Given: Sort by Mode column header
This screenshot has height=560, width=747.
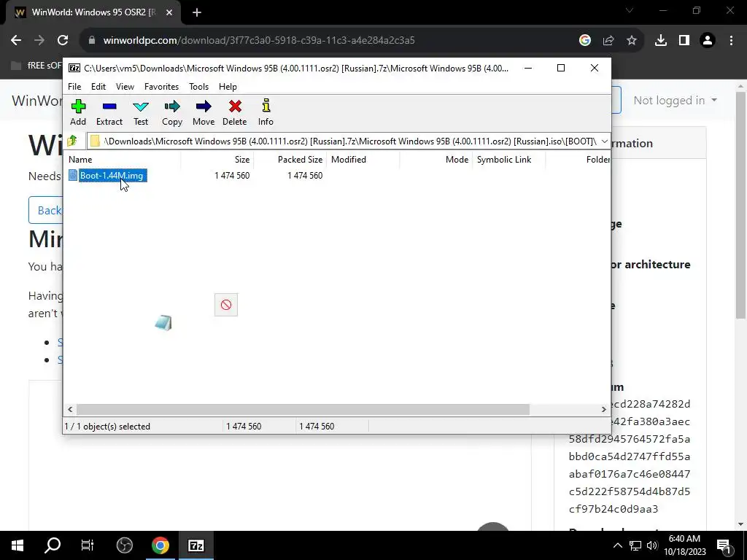Looking at the screenshot, I should [436, 160].
